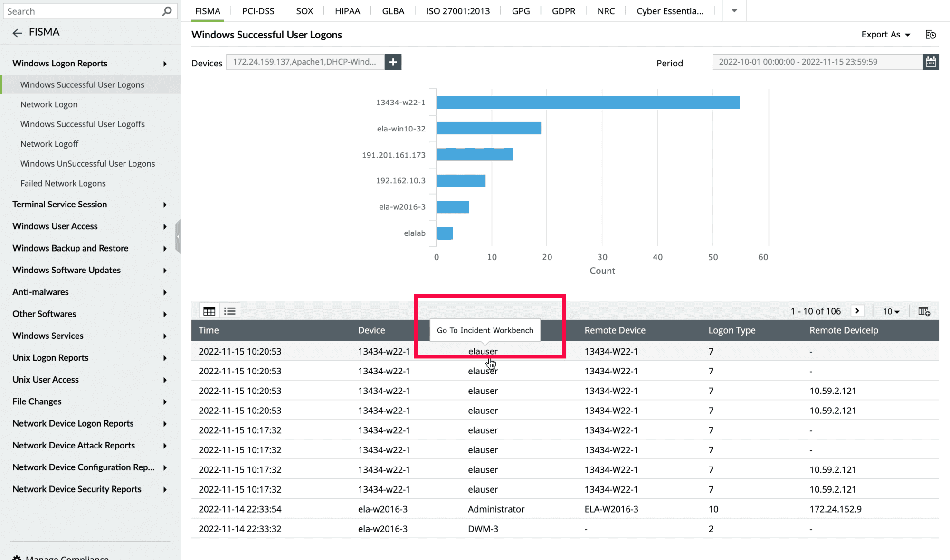Click Go To Incident Workbench tooltip
The image size is (950, 560).
[x=485, y=330]
